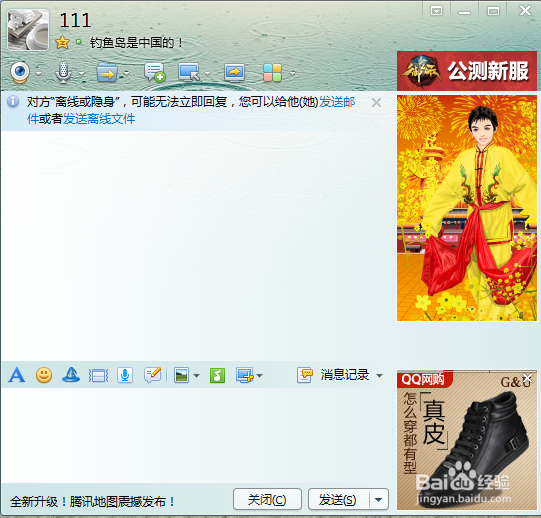Click the screen sharing monitor icon
Viewport: 541px width, 518px height.
click(235, 72)
